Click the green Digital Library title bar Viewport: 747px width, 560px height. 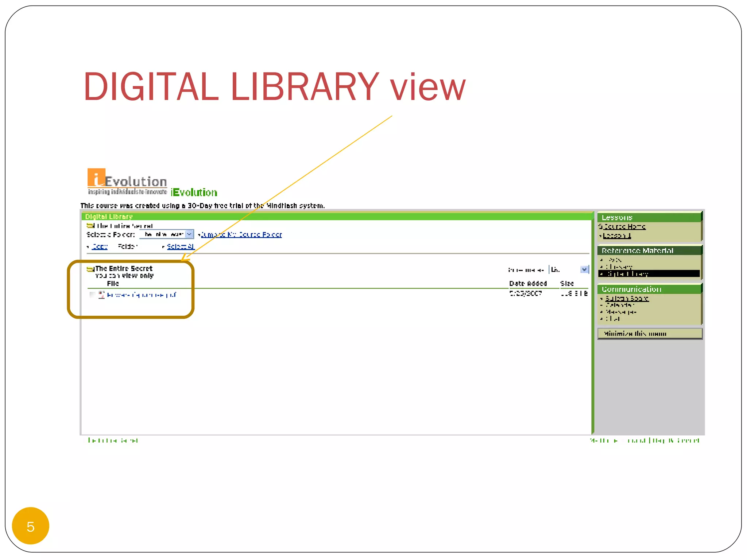[337, 217]
